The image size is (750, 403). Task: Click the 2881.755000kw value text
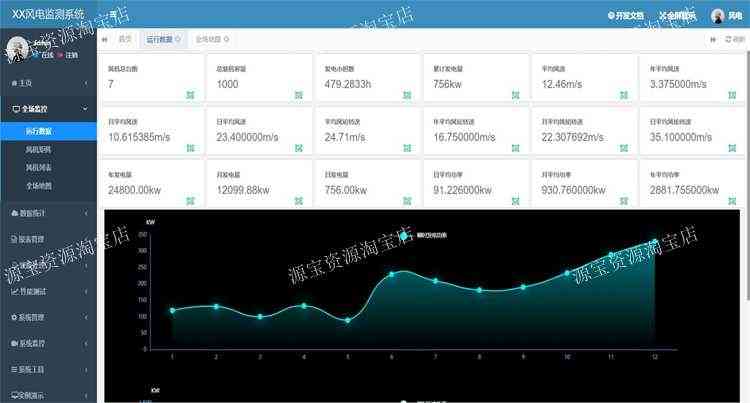coord(684,190)
